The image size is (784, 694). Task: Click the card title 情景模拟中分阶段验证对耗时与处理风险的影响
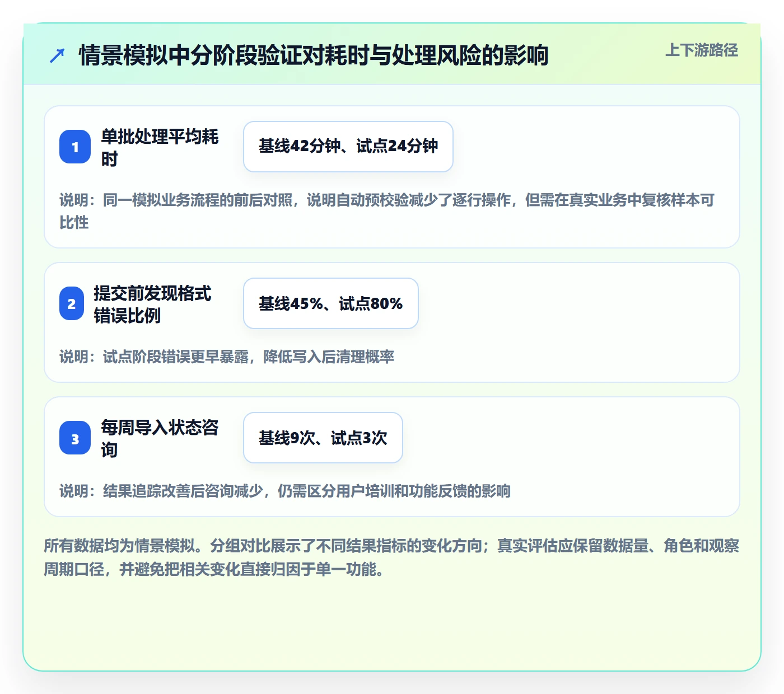pyautogui.click(x=314, y=55)
